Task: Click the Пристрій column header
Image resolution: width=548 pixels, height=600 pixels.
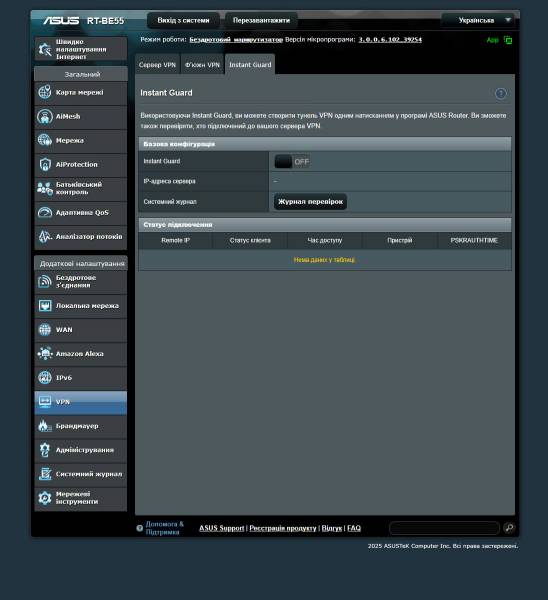Action: (x=400, y=240)
